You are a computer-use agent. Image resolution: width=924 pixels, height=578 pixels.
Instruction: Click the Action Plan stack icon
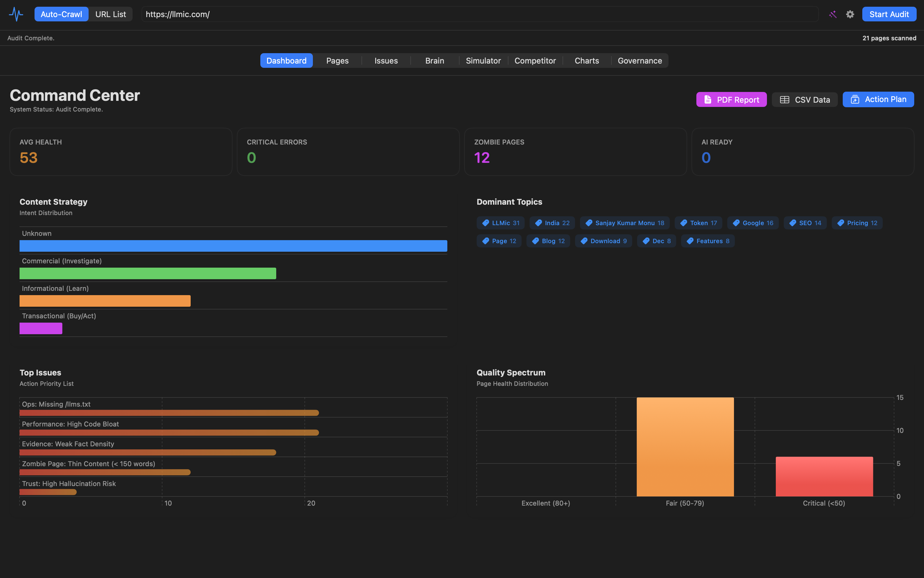click(855, 100)
